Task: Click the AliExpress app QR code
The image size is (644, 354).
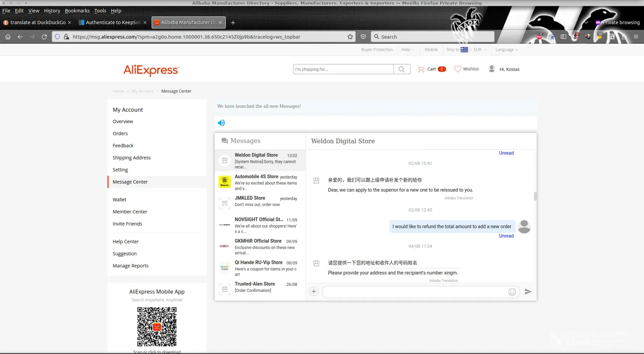Action: pos(157,326)
